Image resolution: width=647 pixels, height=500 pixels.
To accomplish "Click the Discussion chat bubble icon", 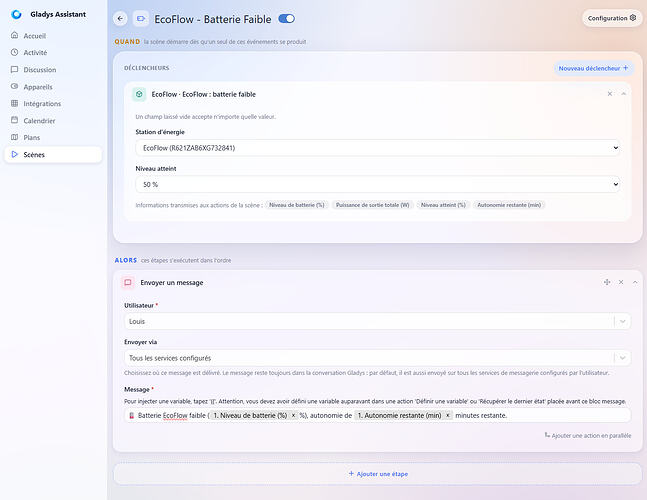I will (x=14, y=69).
